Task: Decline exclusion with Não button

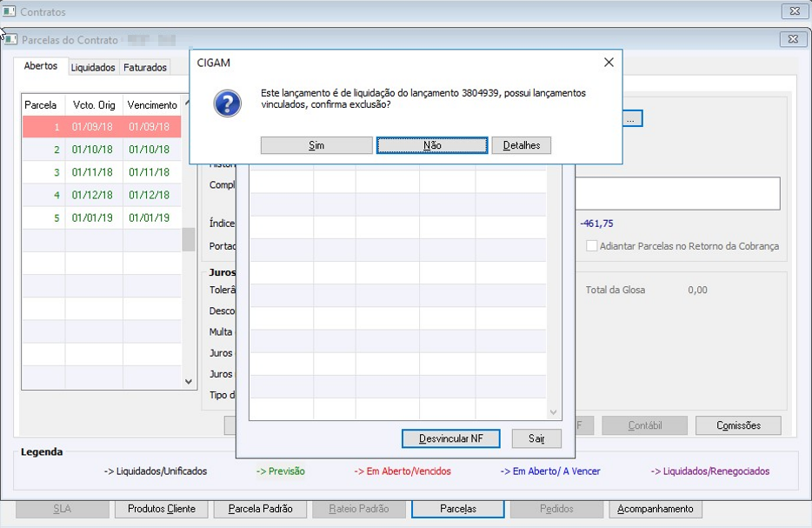Action: click(x=432, y=145)
